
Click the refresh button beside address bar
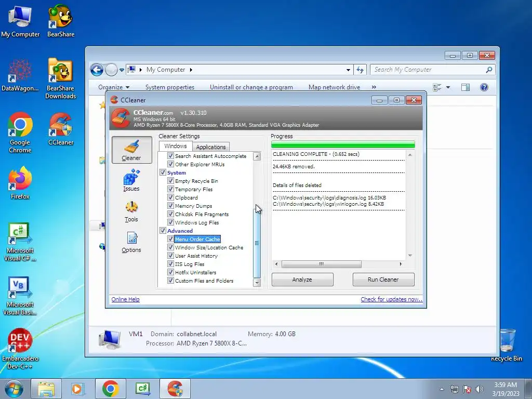360,70
